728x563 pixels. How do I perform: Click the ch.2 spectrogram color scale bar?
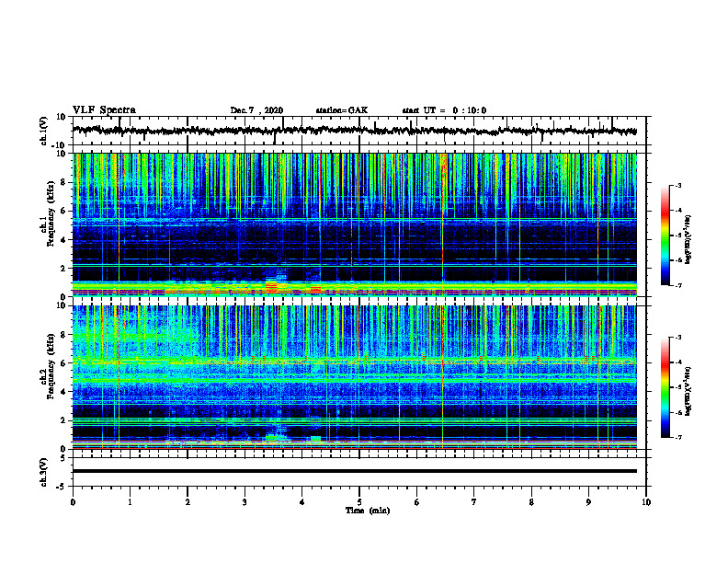pos(665,387)
